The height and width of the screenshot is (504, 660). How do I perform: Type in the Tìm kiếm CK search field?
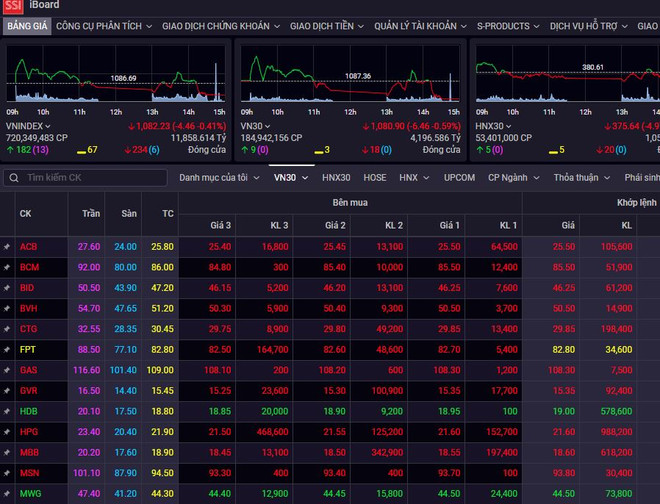point(90,178)
